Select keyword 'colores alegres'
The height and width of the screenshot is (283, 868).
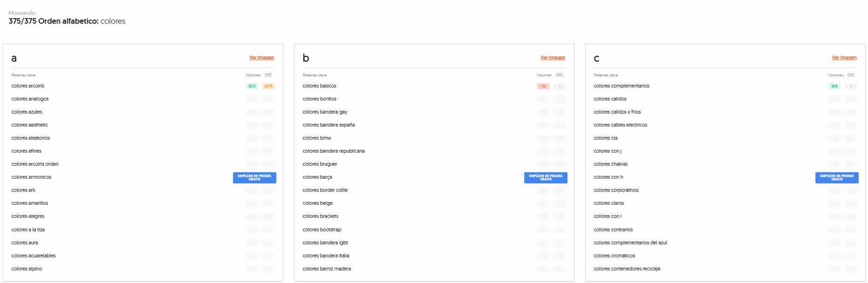[28, 216]
